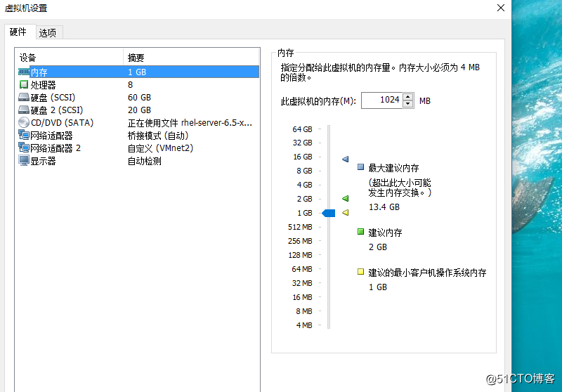Click the green 建议内存 legend square
This screenshot has width=562, height=392.
coord(360,232)
